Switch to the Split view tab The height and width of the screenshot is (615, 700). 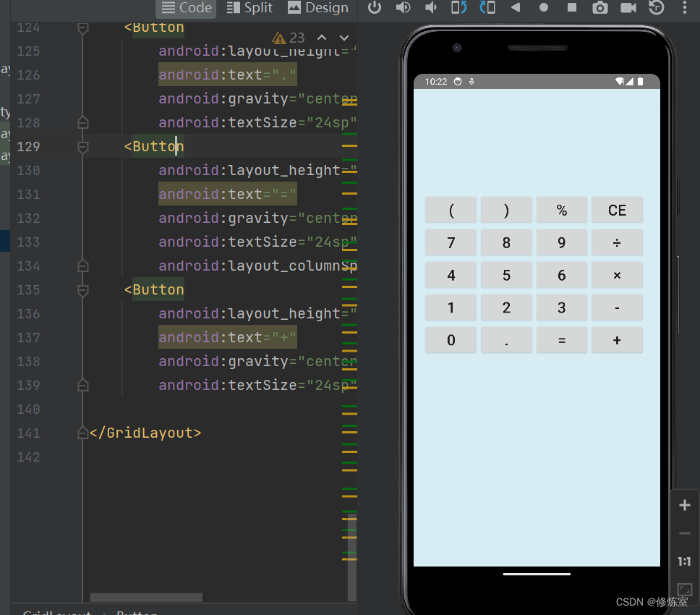pos(249,8)
